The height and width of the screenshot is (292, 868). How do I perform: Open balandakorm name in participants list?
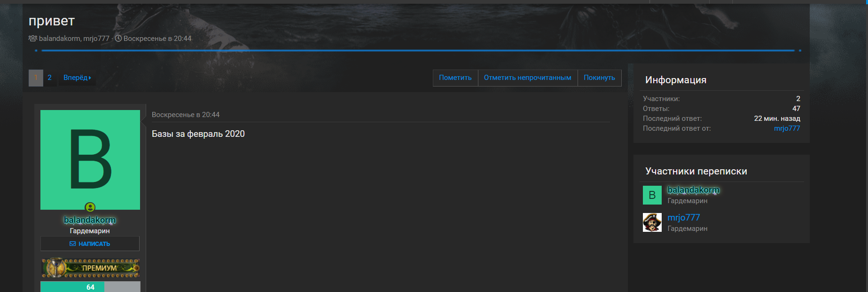click(x=694, y=190)
